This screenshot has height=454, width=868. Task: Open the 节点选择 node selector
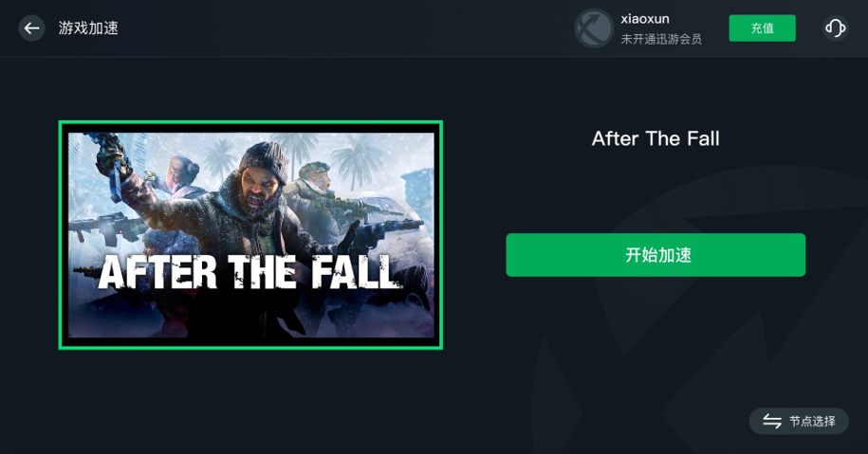pyautogui.click(x=799, y=422)
